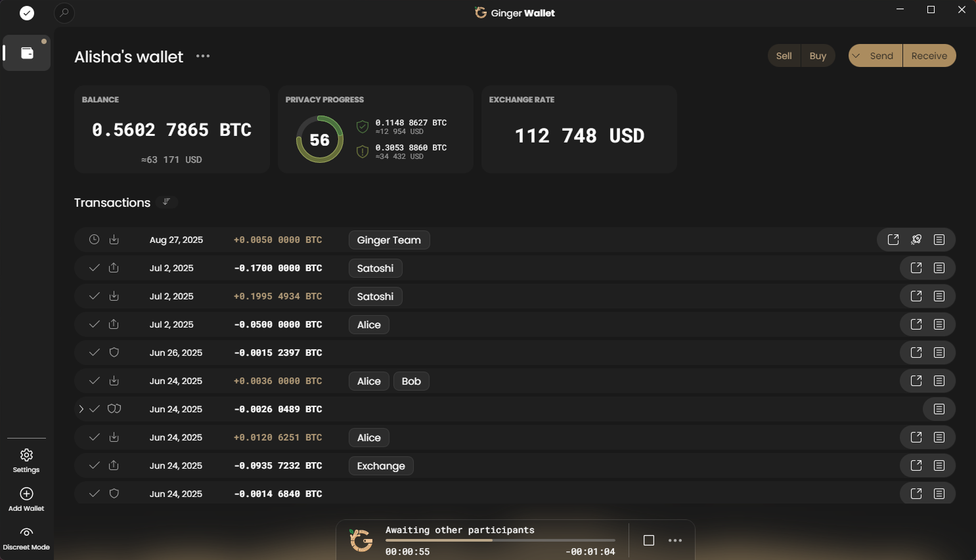Click the transactions sort icon
976x560 pixels.
pos(167,202)
